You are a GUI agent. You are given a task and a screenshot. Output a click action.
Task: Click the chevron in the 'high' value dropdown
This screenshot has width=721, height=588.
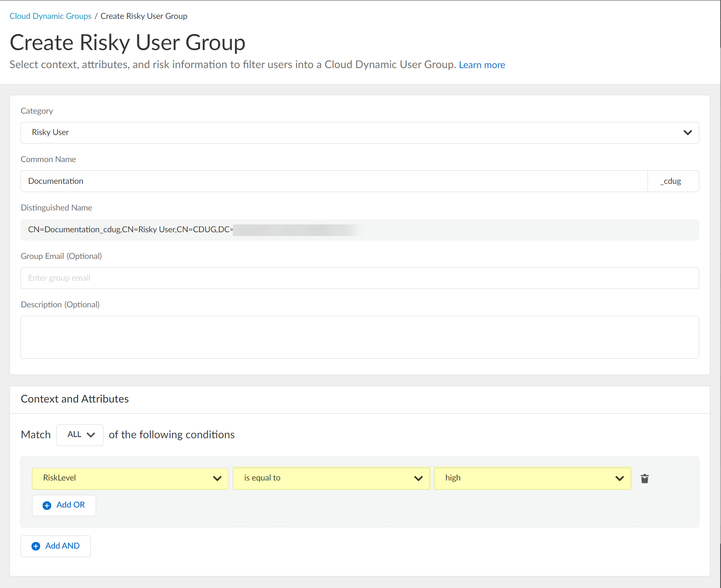point(620,478)
